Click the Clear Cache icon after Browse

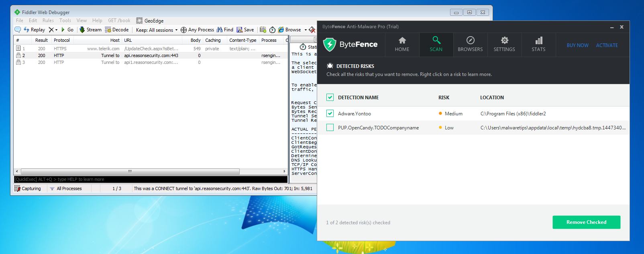tap(312, 30)
